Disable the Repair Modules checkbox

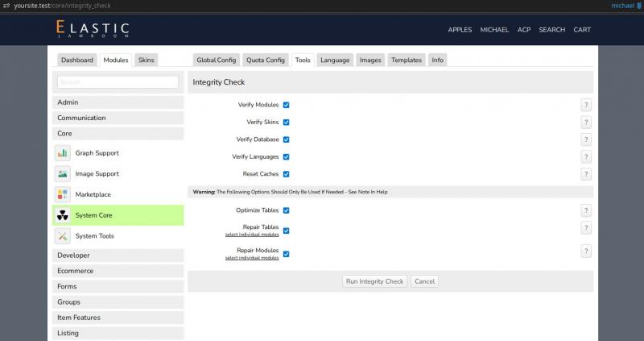coord(287,254)
